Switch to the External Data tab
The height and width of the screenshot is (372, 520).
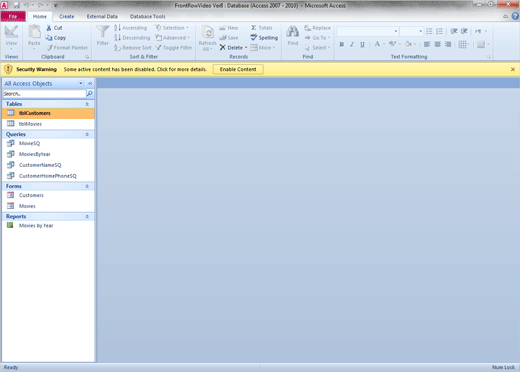pos(102,16)
